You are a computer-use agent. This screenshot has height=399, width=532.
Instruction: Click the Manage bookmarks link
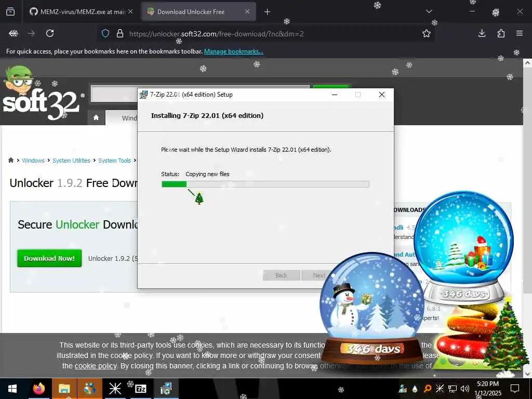233,51
